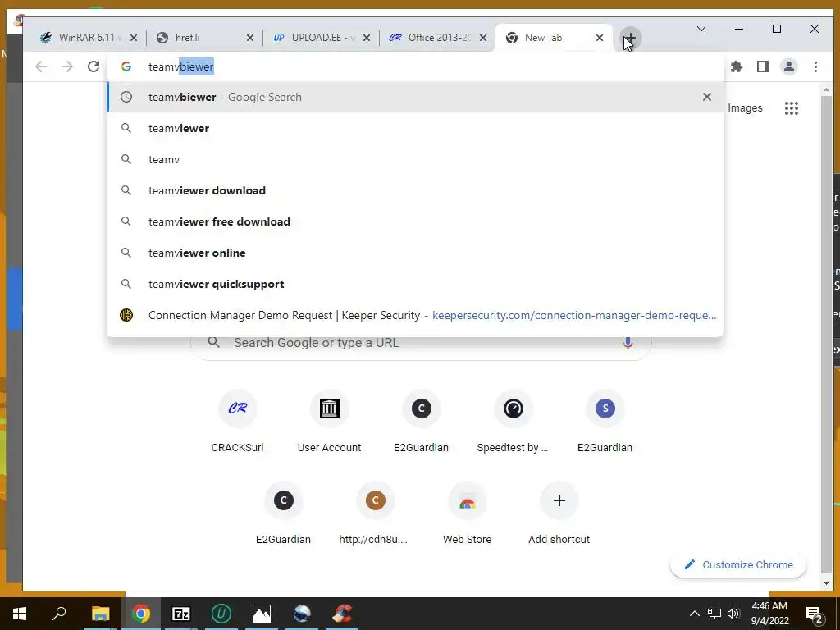Choose the teamviewer free download suggestion

click(415, 221)
